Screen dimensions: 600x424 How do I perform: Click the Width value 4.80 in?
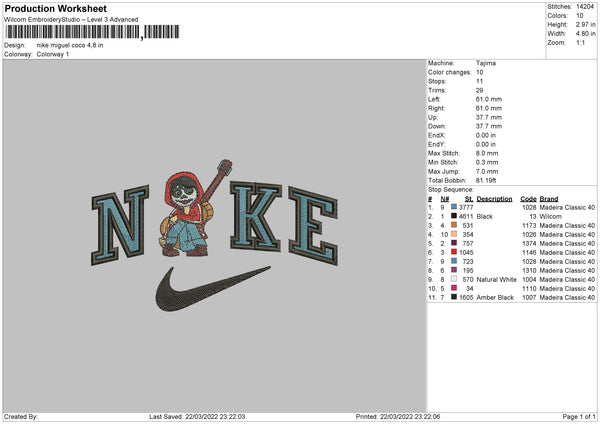point(586,34)
